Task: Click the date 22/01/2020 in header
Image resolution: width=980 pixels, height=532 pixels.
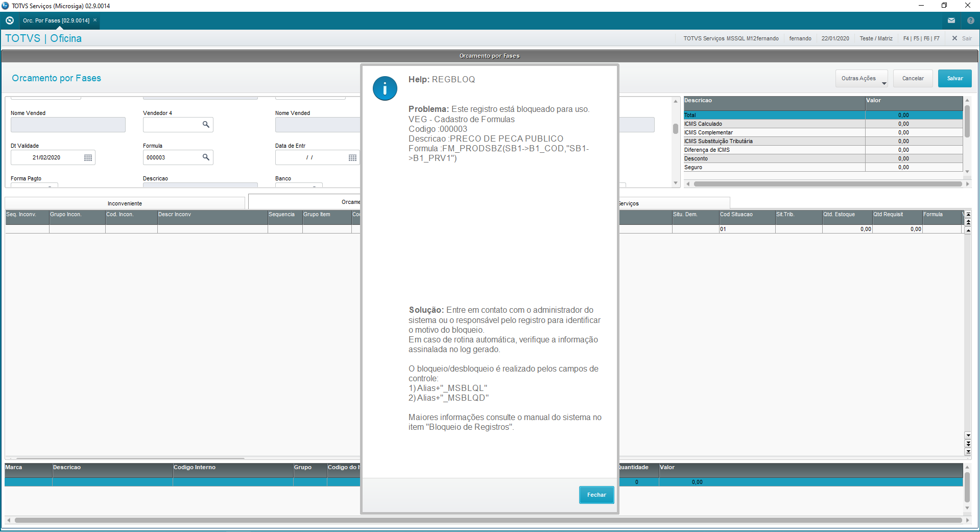Action: tap(835, 38)
